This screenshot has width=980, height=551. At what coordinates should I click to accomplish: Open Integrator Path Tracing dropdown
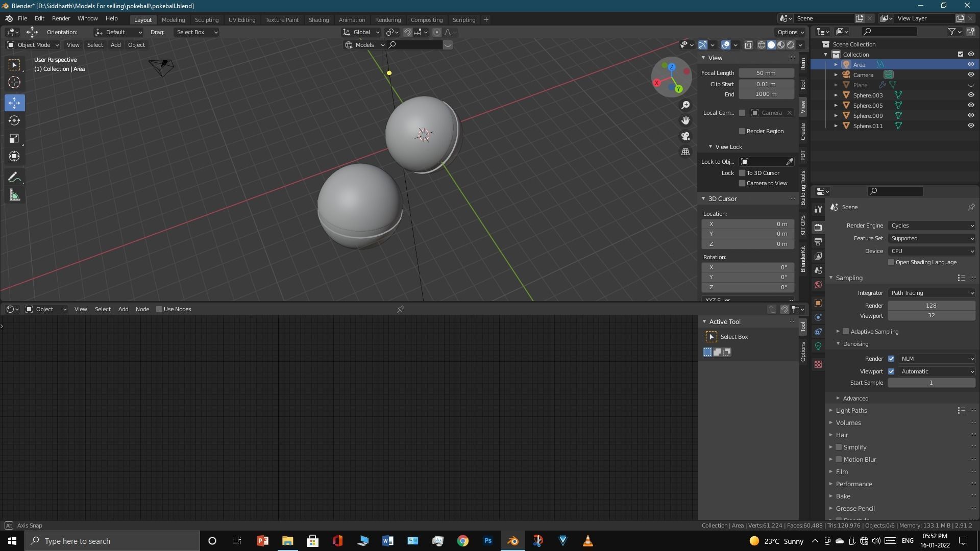coord(932,293)
